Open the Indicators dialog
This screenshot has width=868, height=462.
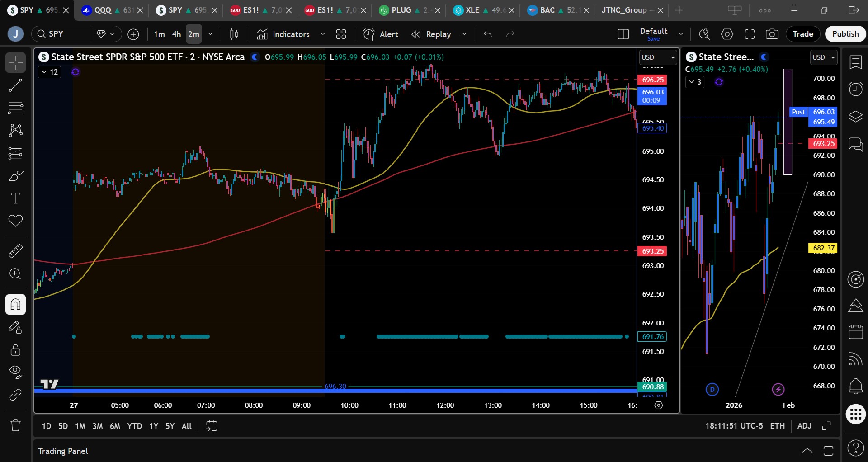[x=283, y=34]
